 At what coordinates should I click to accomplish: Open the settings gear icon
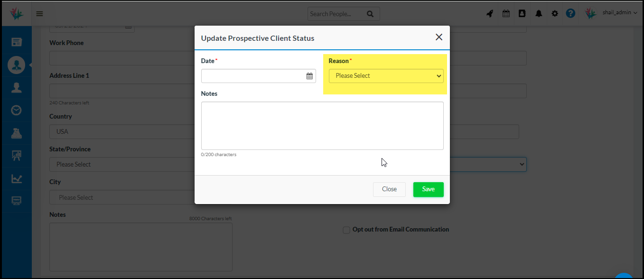pos(555,14)
